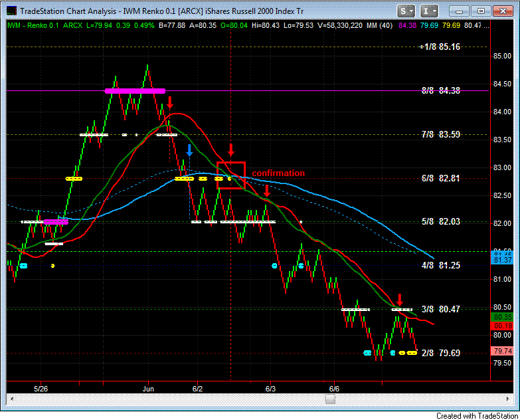This screenshot has height=420, width=520.
Task: Click the scrollbar left arrow
Action: coord(12,399)
